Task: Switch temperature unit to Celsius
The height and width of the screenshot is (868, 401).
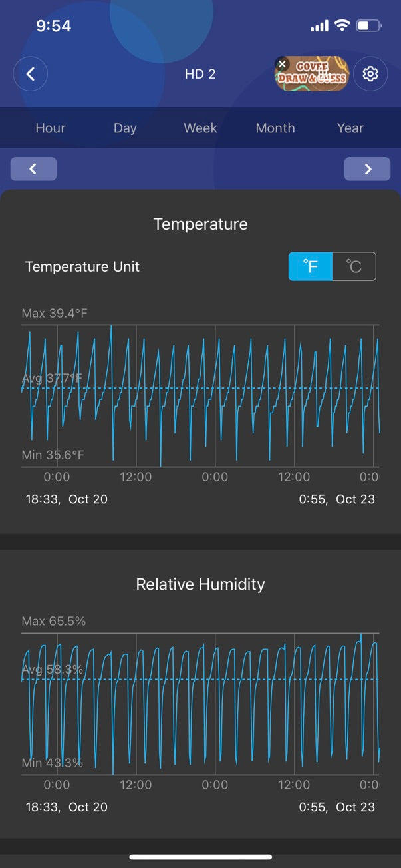Action: coord(354,266)
